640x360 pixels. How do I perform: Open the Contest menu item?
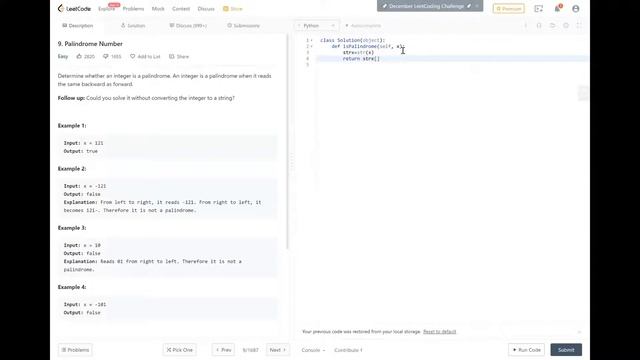point(181,9)
